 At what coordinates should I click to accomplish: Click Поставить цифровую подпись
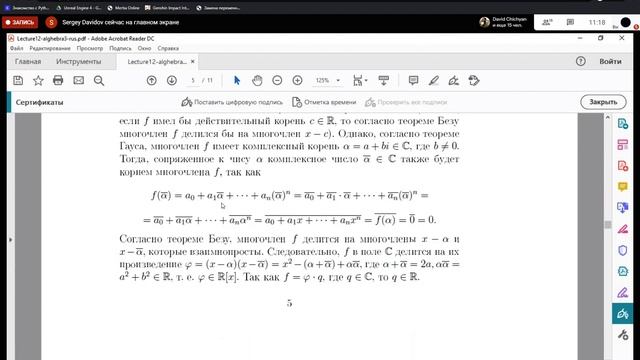[232, 102]
